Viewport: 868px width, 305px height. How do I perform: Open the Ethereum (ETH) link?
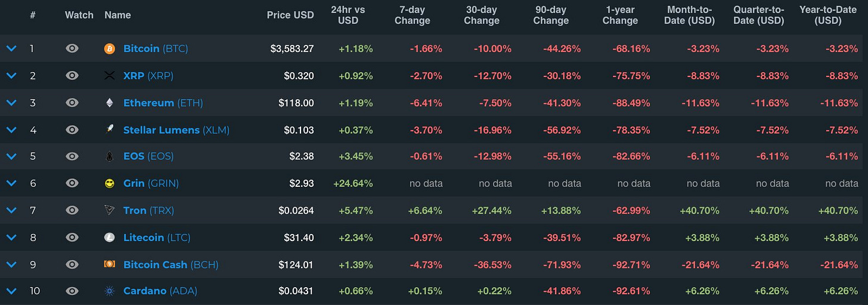click(x=163, y=103)
